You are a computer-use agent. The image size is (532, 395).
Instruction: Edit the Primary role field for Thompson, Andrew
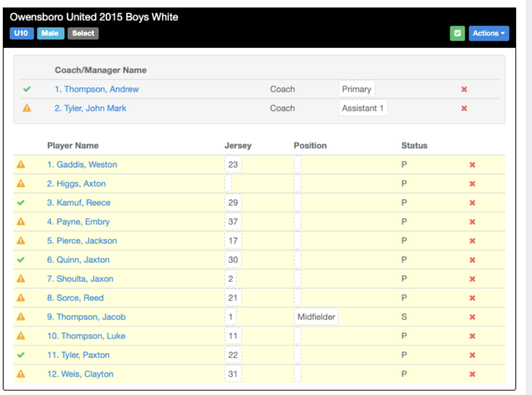tap(357, 89)
